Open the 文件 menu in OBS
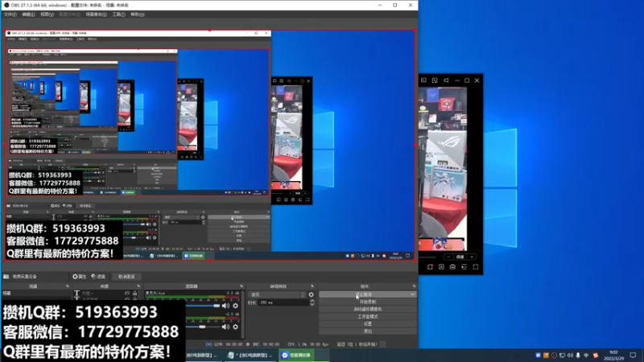 (x=10, y=14)
